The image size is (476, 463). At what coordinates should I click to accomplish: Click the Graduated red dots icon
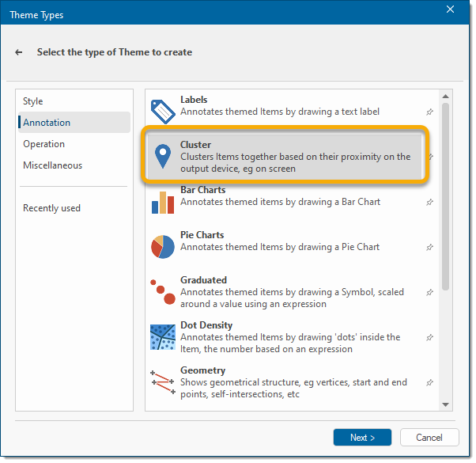point(162,292)
